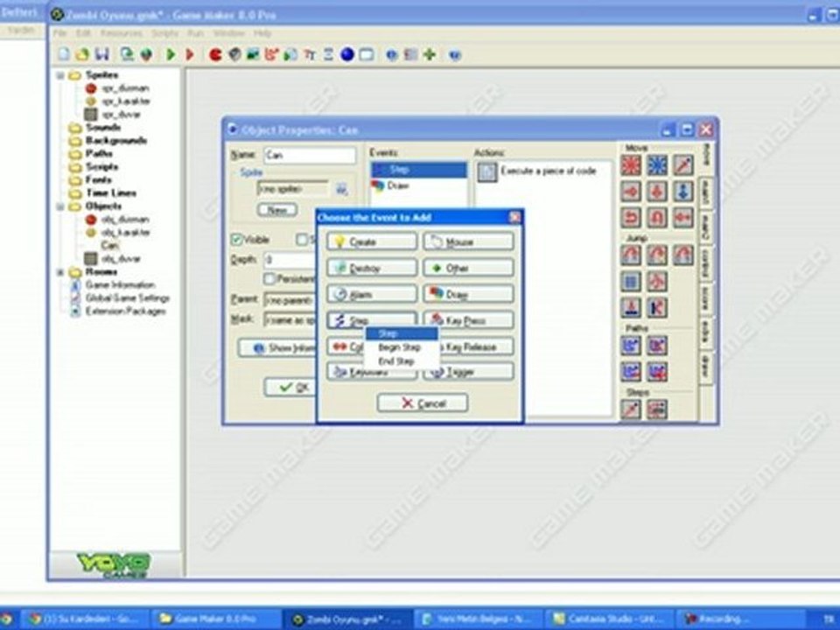840x630 pixels.
Task: Click the Trigger event button
Action: (x=469, y=371)
